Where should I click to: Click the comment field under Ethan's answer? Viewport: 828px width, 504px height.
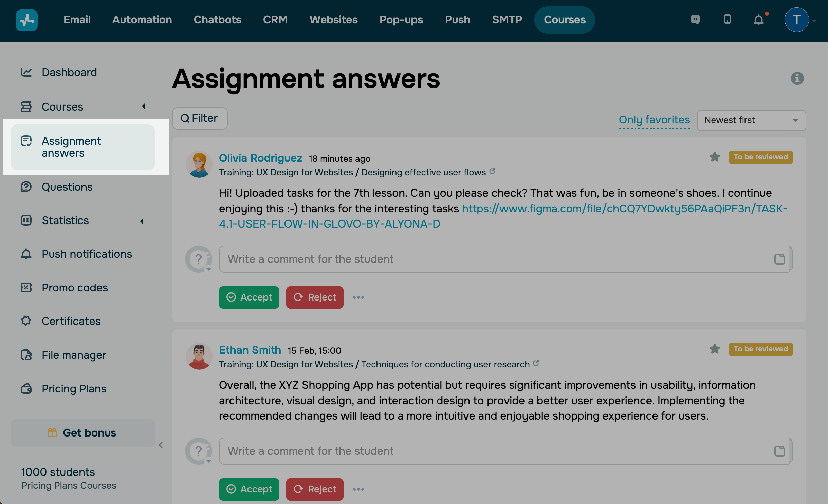pos(496,451)
